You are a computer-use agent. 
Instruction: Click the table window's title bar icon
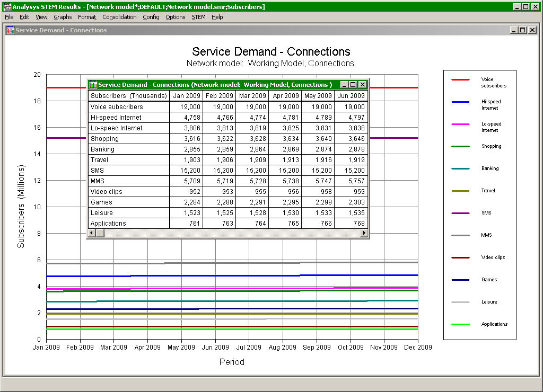93,85
